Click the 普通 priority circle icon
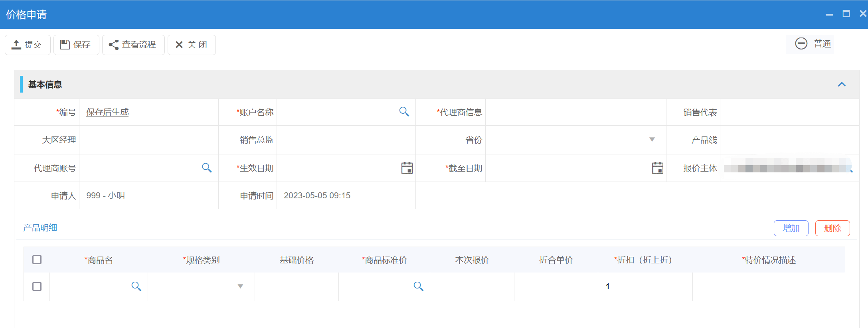The width and height of the screenshot is (868, 328). [801, 43]
